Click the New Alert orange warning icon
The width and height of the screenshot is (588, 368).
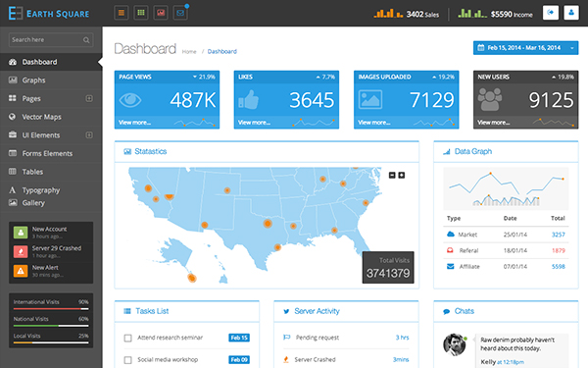click(21, 271)
